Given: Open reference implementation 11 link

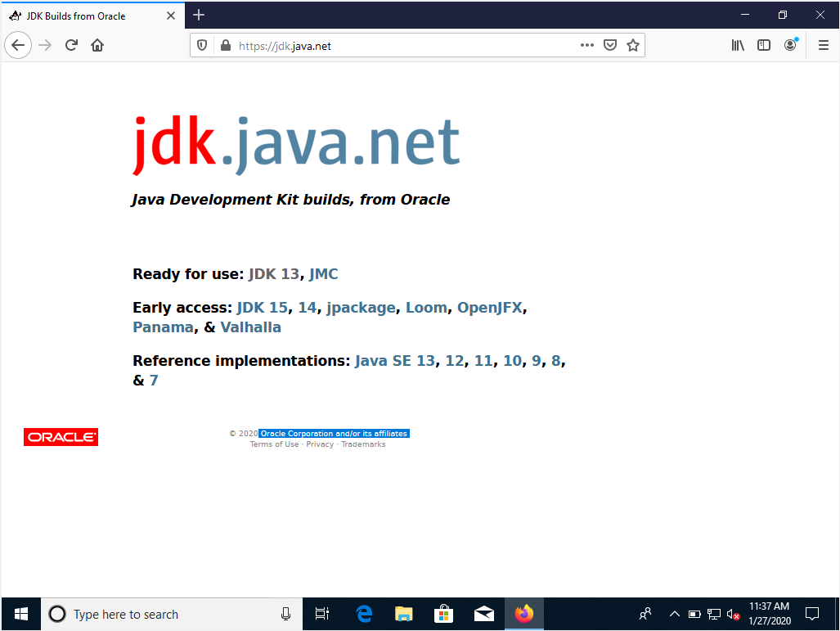Looking at the screenshot, I should (x=483, y=361).
